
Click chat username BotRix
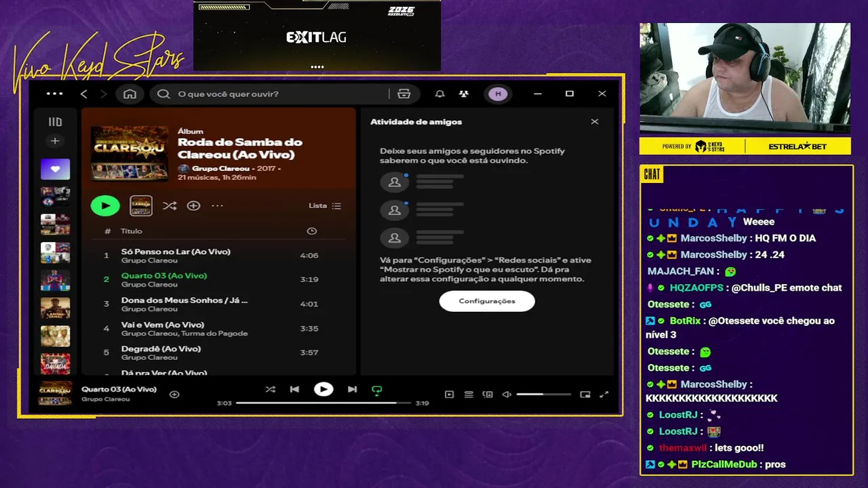coord(684,321)
